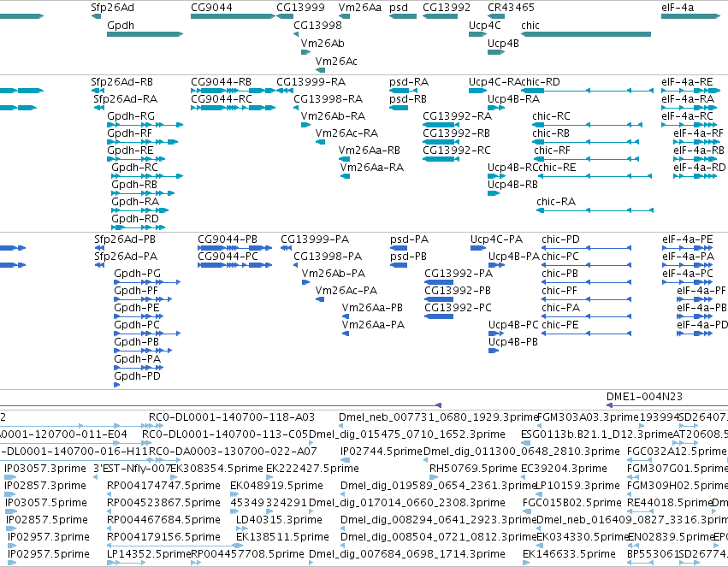This screenshot has height=567, width=728.
Task: Click the CG9044 gene label
Action: [x=211, y=8]
